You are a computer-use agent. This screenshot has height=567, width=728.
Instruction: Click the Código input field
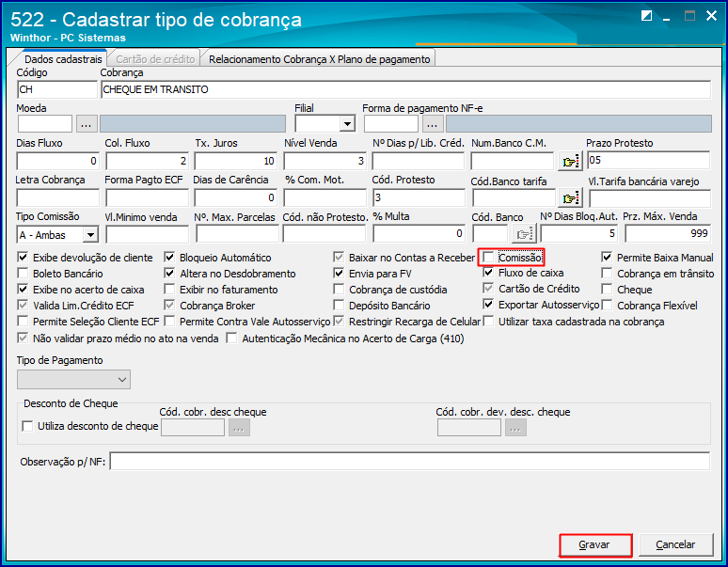tap(57, 89)
